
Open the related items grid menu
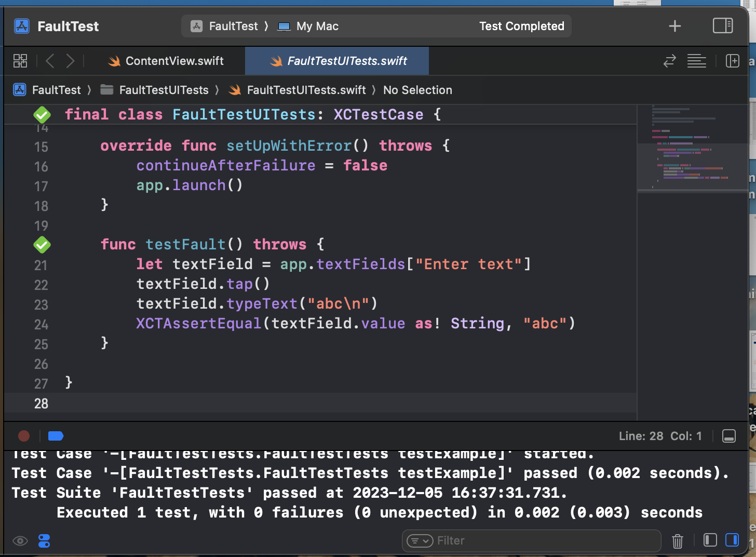20,61
